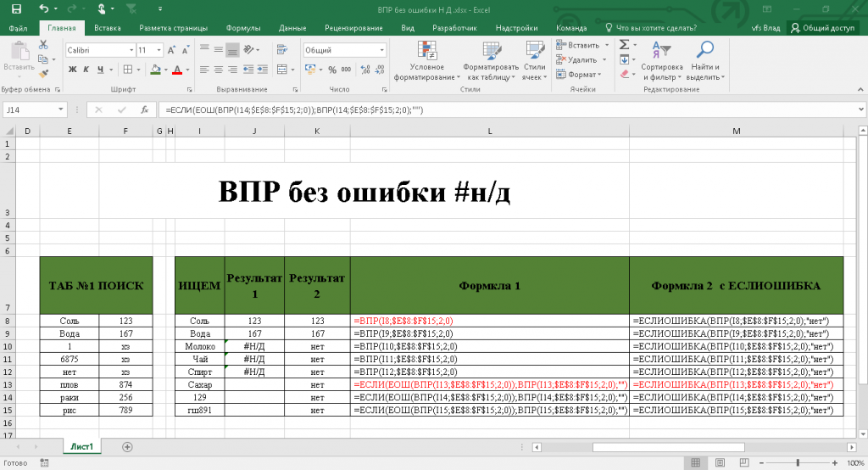Open Условное форматирование menu
The width and height of the screenshot is (868, 470).
tap(427, 61)
